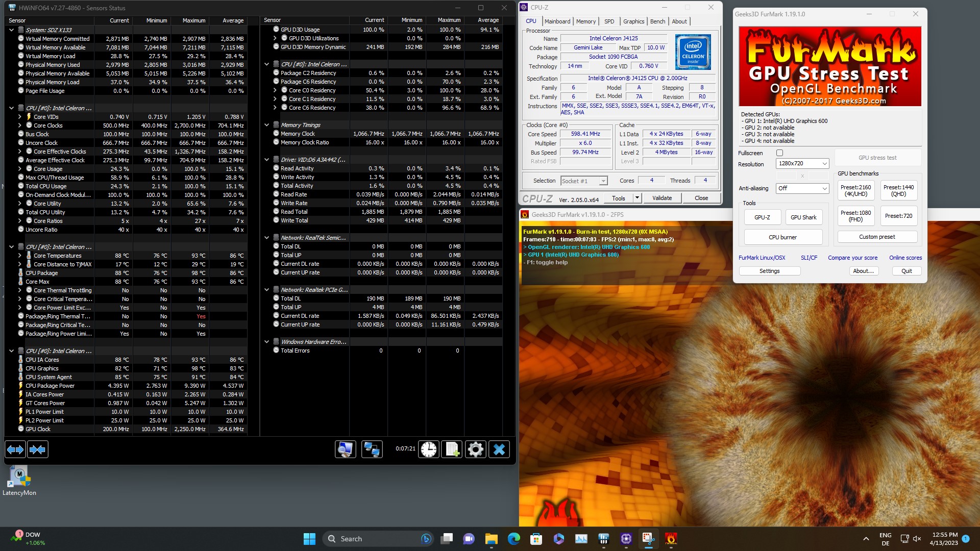
Task: Open the notification badge by the clock
Action: pyautogui.click(x=965, y=539)
